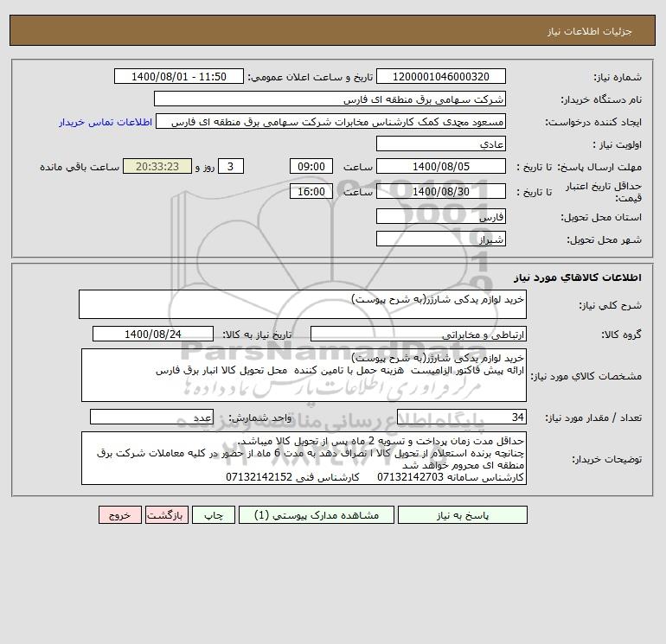This screenshot has height=644, width=666.
Task: Click the جزئیات اطلاعات نیاز header title
Action: 590,31
